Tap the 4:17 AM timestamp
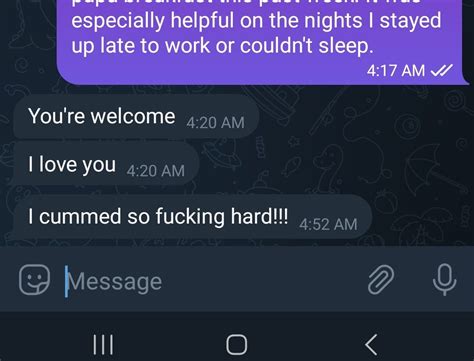The image size is (474, 361). coord(396,71)
